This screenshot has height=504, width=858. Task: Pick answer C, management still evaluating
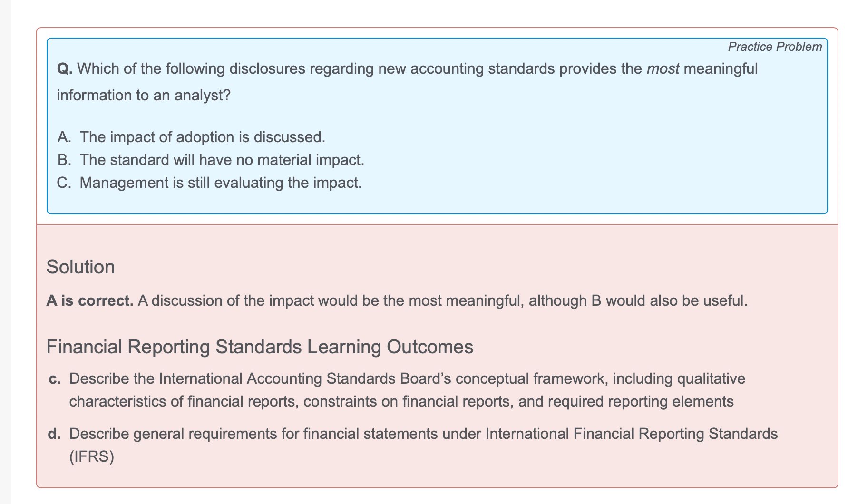(x=220, y=183)
